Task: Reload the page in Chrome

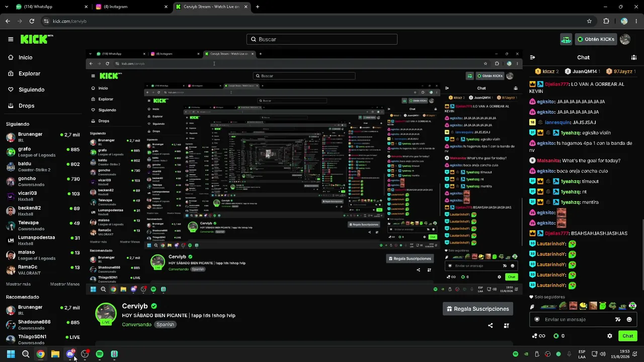Action: (x=32, y=21)
